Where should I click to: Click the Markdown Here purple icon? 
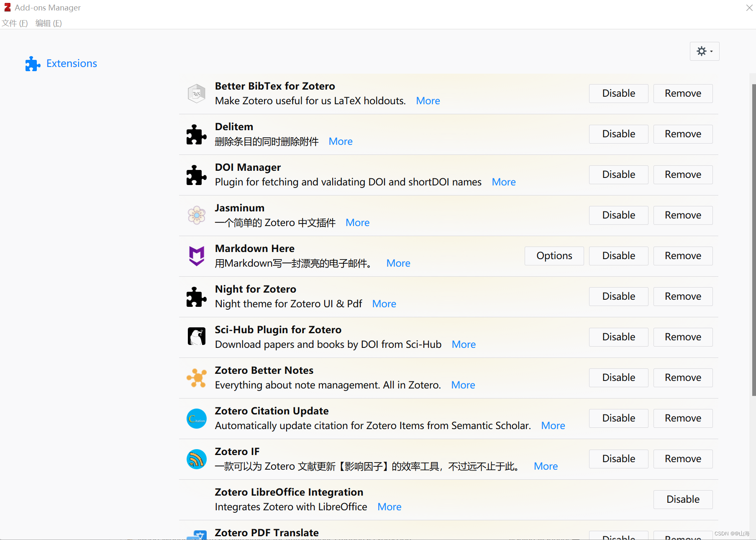[x=196, y=256]
